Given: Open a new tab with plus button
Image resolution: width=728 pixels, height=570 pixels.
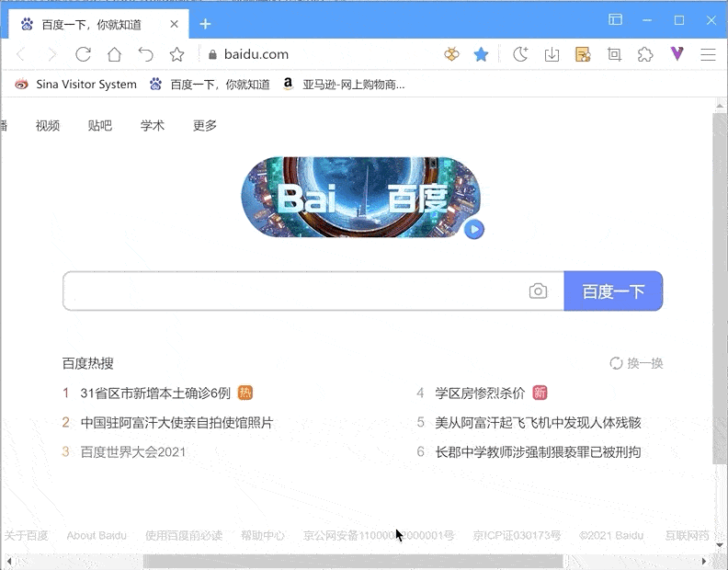Looking at the screenshot, I should (205, 24).
